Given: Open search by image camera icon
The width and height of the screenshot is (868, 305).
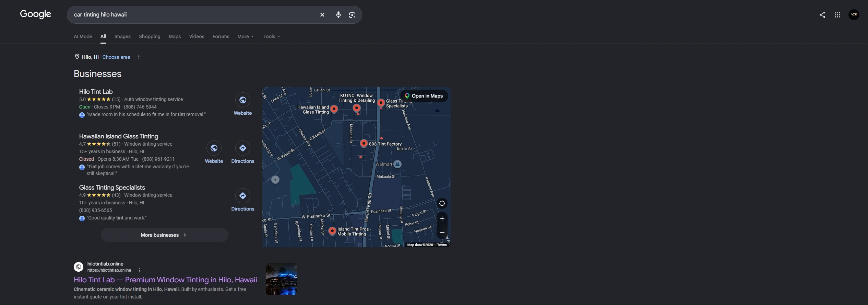Looking at the screenshot, I should (352, 15).
